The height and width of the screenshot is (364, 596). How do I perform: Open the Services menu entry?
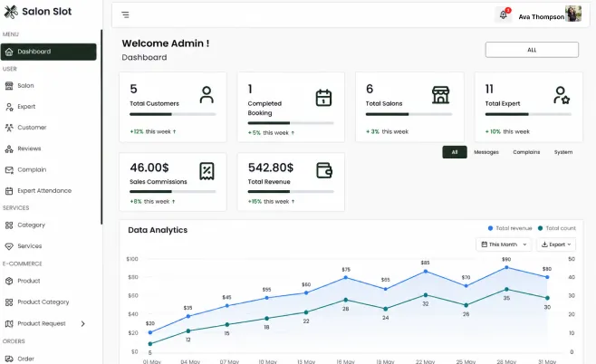pos(30,246)
